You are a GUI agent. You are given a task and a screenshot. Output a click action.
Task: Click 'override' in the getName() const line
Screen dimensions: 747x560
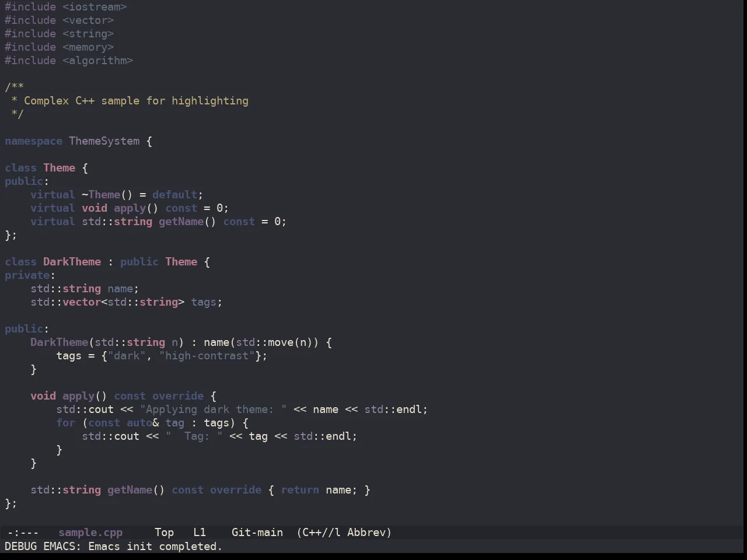click(236, 490)
